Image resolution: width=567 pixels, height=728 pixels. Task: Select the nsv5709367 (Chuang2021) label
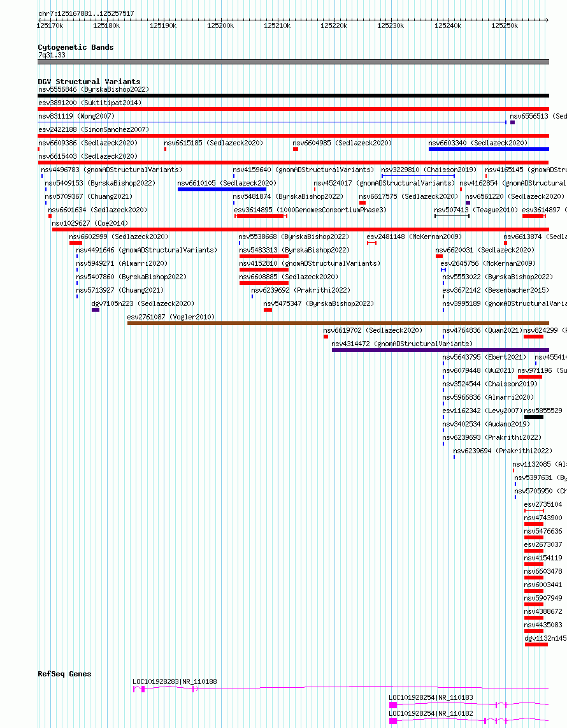(89, 197)
